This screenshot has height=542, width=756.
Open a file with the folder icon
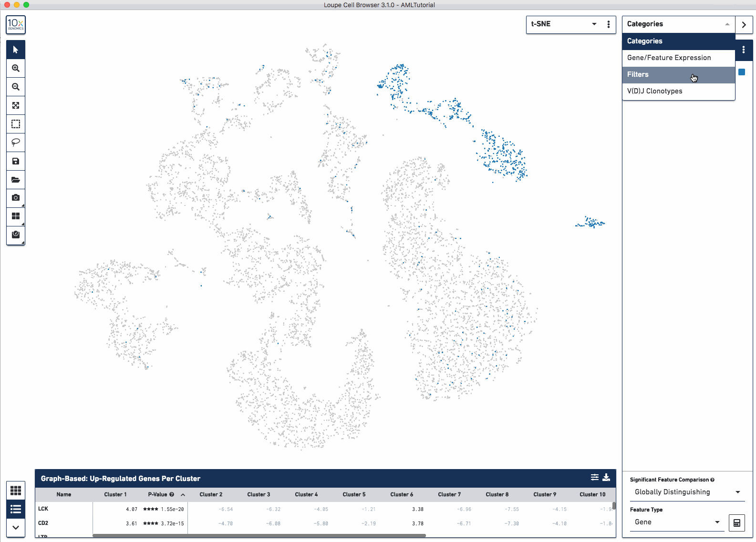(16, 180)
